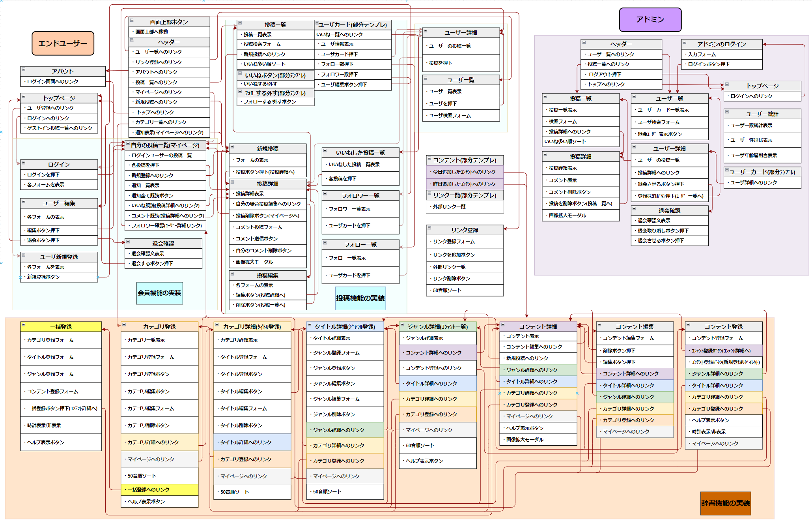This screenshot has height=523, width=812.
Task: Collapse the 画面上部ボタン table
Action: tap(132, 20)
